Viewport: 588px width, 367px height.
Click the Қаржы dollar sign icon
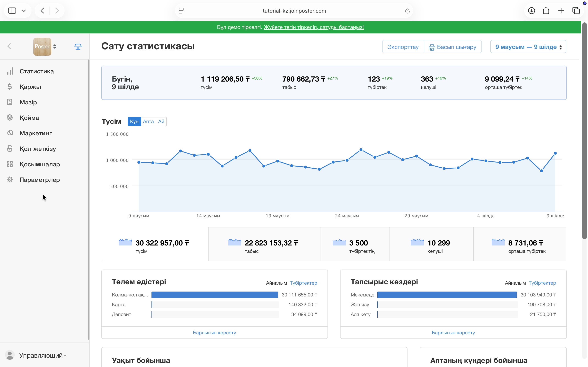point(10,87)
